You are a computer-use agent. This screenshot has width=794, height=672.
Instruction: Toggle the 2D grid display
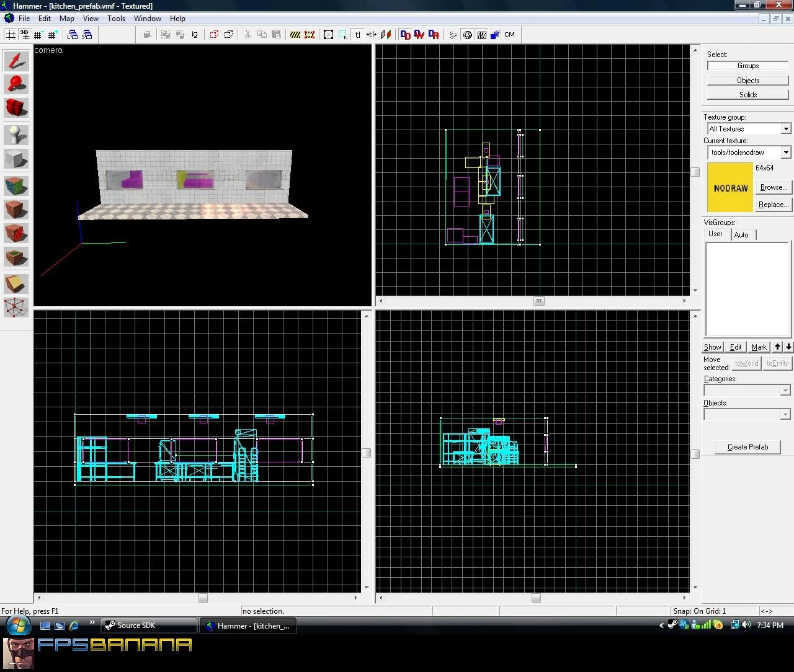11,35
